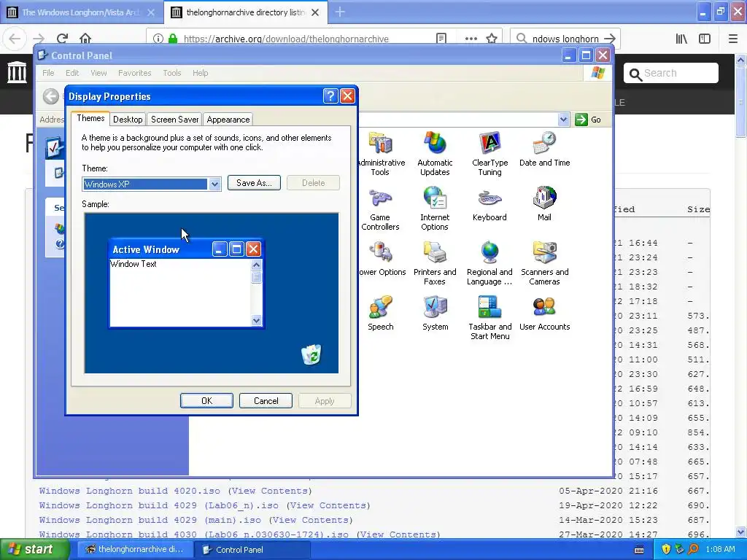Open the Control Panel Edit menu
The image size is (747, 560).
pyautogui.click(x=72, y=73)
